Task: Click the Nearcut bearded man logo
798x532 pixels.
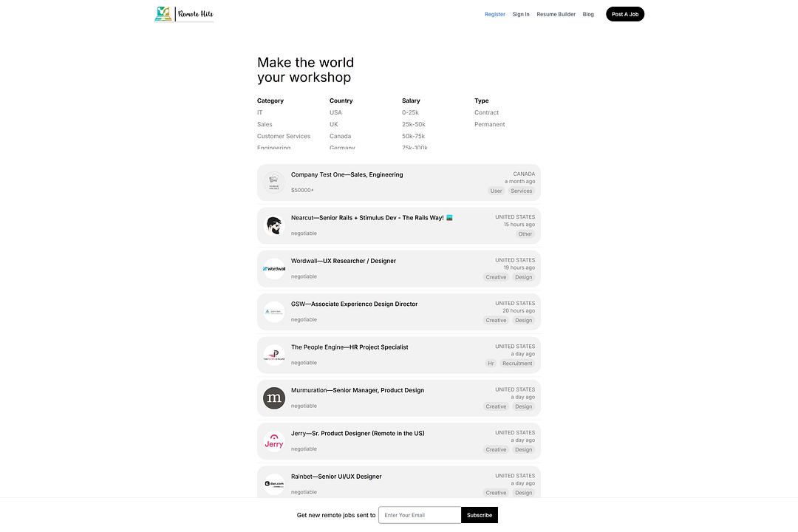Action: coord(274,226)
